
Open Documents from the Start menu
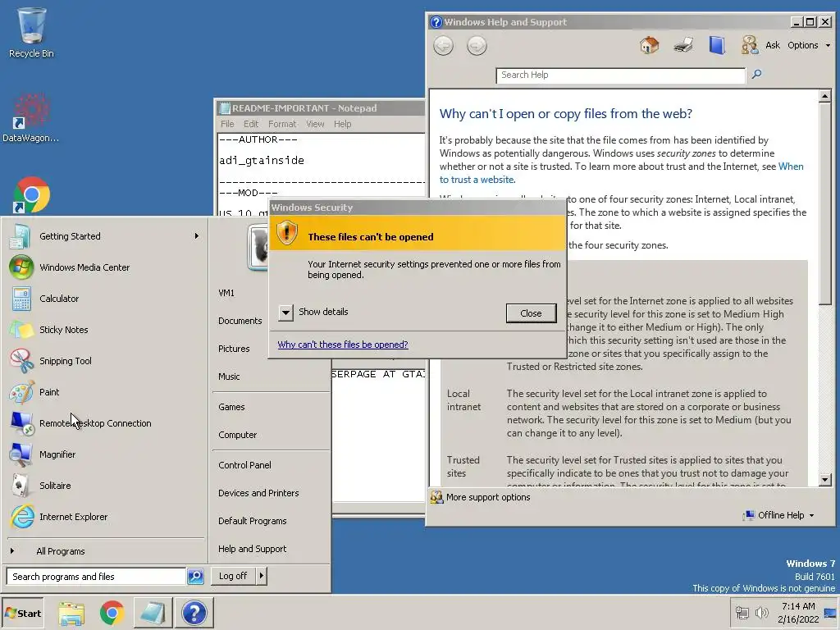click(x=240, y=321)
